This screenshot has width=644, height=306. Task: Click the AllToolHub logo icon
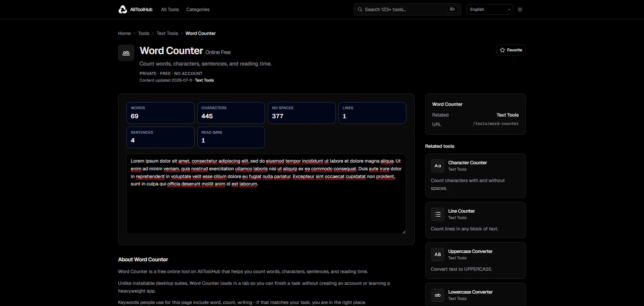point(123,9)
